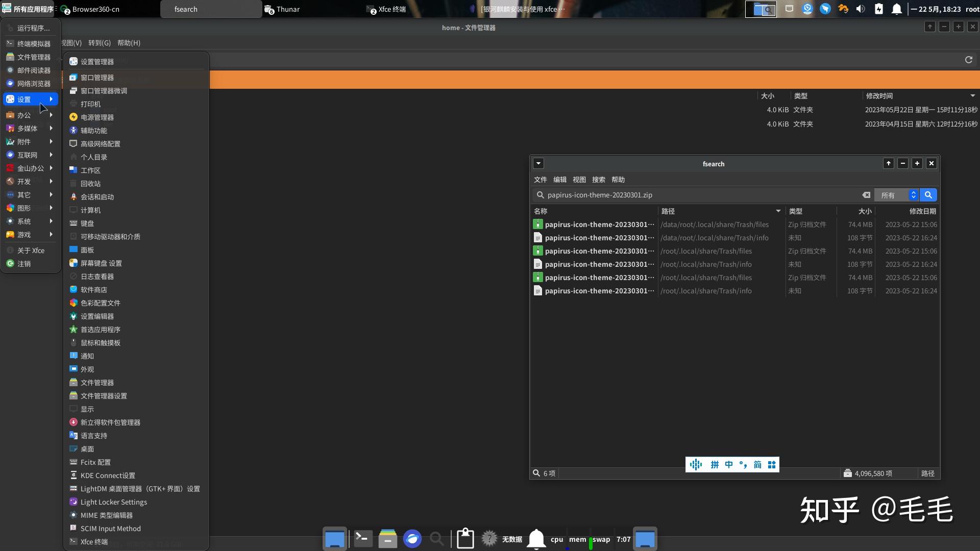Sort fsearch results by 名称 column
The height and width of the screenshot is (551, 980).
pos(594,211)
